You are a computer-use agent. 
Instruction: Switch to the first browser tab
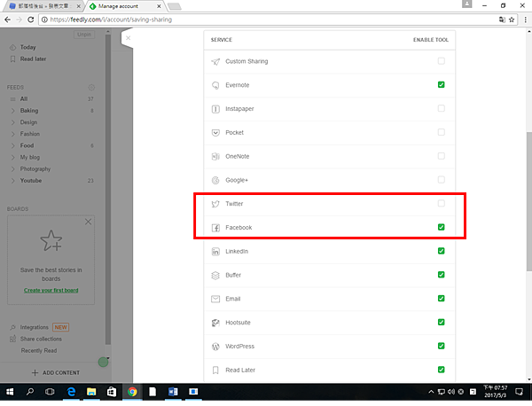[x=43, y=6]
